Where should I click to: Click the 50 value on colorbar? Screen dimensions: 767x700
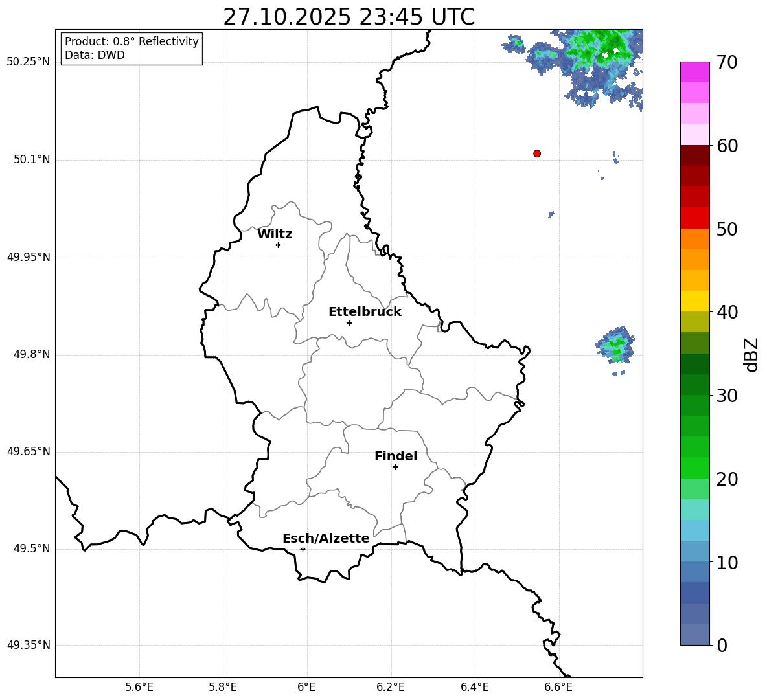click(x=727, y=229)
